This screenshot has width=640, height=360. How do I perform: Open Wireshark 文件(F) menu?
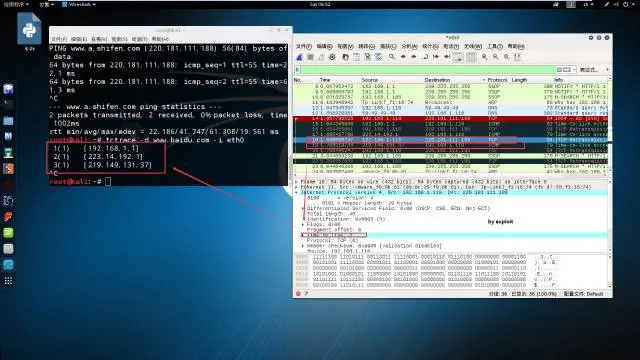click(x=303, y=47)
